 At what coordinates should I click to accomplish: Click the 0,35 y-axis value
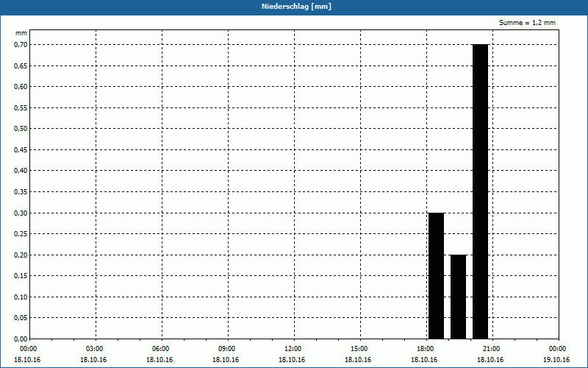tap(21, 192)
